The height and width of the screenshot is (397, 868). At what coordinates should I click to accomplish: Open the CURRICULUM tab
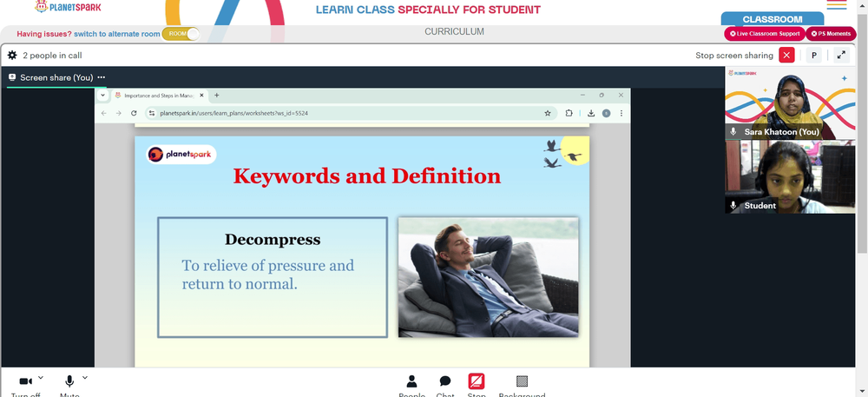point(454,32)
